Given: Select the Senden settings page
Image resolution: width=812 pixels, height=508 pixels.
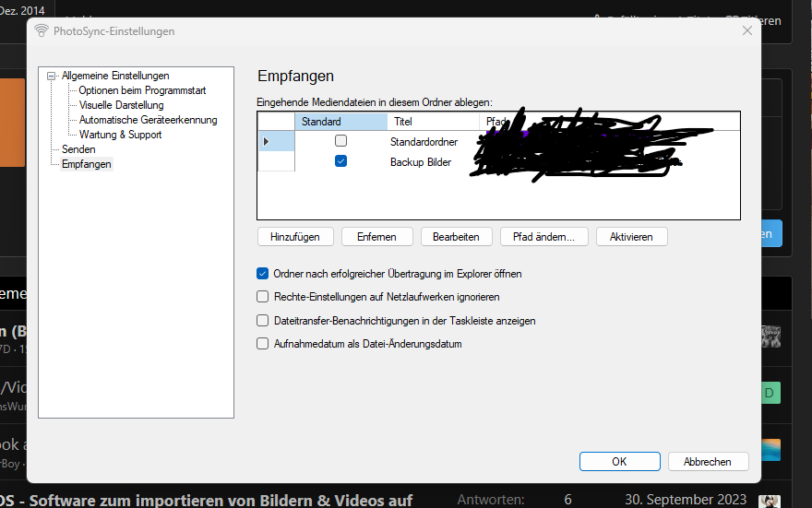Looking at the screenshot, I should pyautogui.click(x=78, y=149).
